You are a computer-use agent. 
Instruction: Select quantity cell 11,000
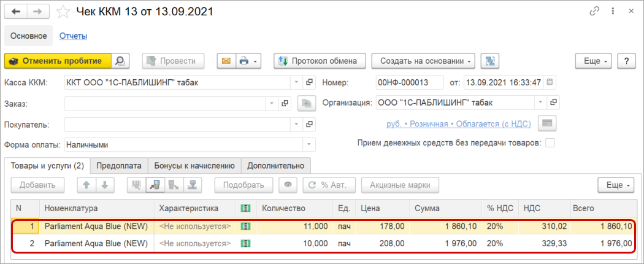(x=294, y=226)
